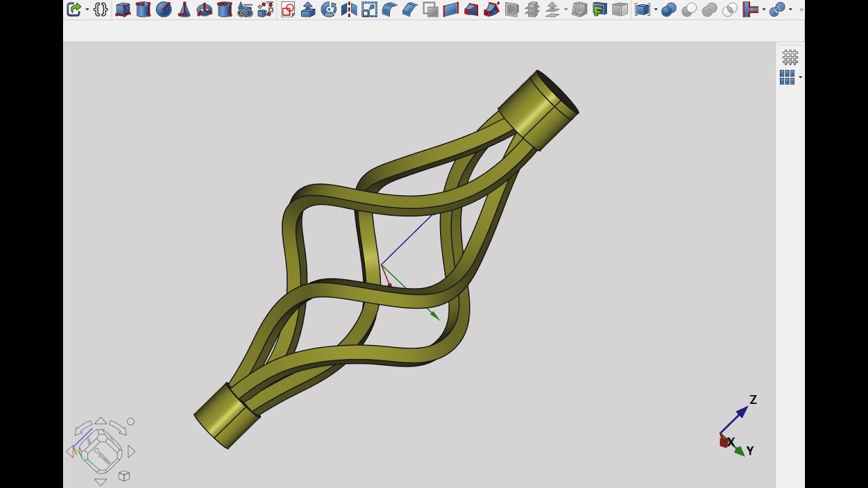Create a Sphere primitive solid
868x488 pixels.
pos(163,9)
